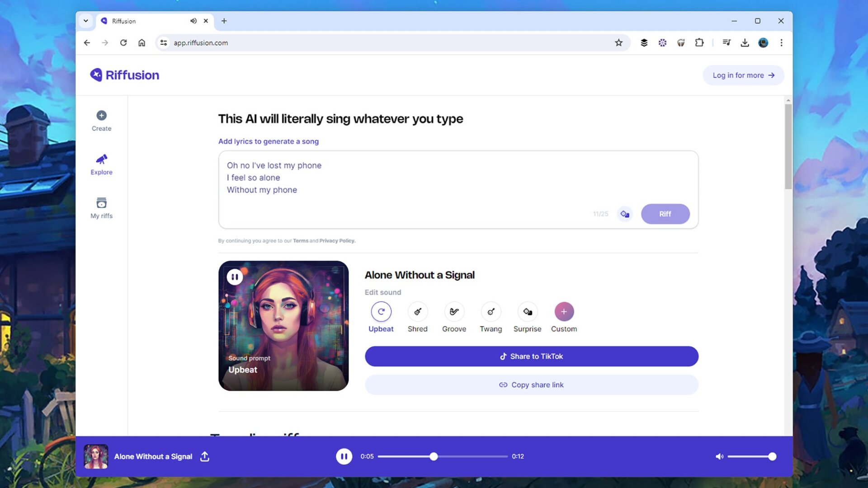The image size is (868, 488).
Task: Open the Privacy Policy link
Action: click(x=336, y=241)
